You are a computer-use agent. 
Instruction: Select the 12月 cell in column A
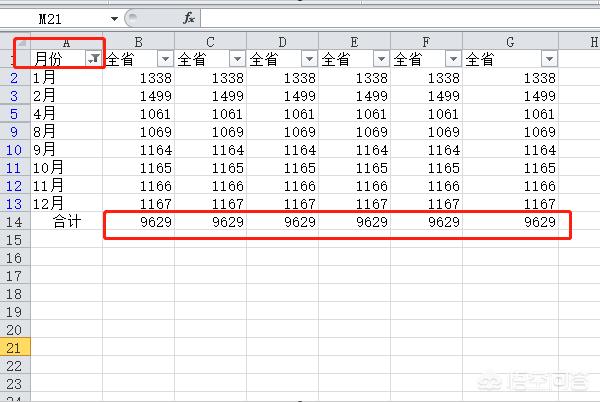click(66, 204)
